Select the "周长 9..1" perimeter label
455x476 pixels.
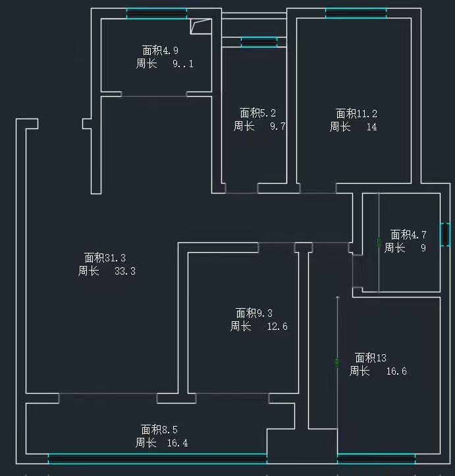(165, 64)
